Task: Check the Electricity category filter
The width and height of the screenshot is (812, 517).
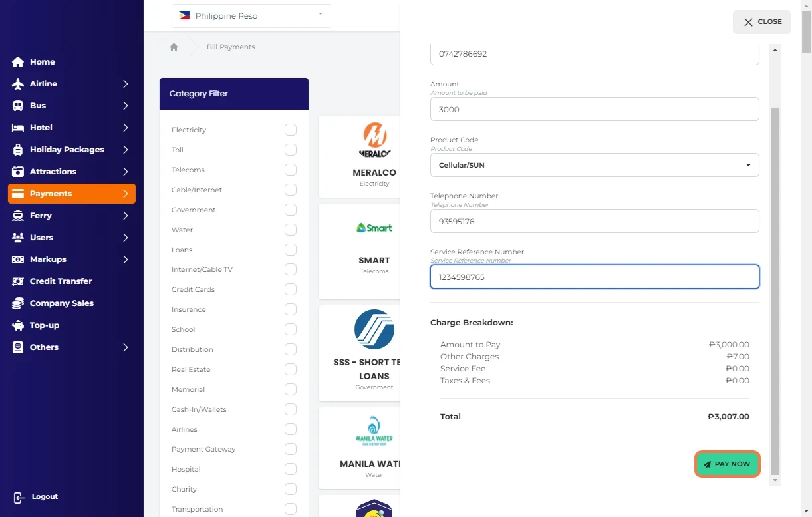Action: [290, 130]
